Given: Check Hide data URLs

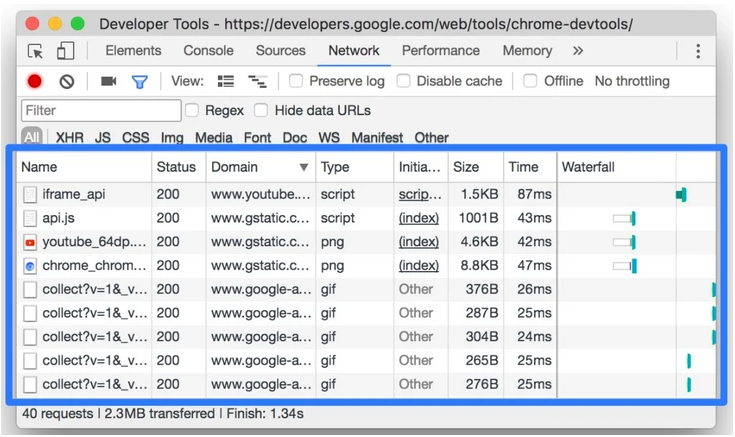Looking at the screenshot, I should pos(261,110).
